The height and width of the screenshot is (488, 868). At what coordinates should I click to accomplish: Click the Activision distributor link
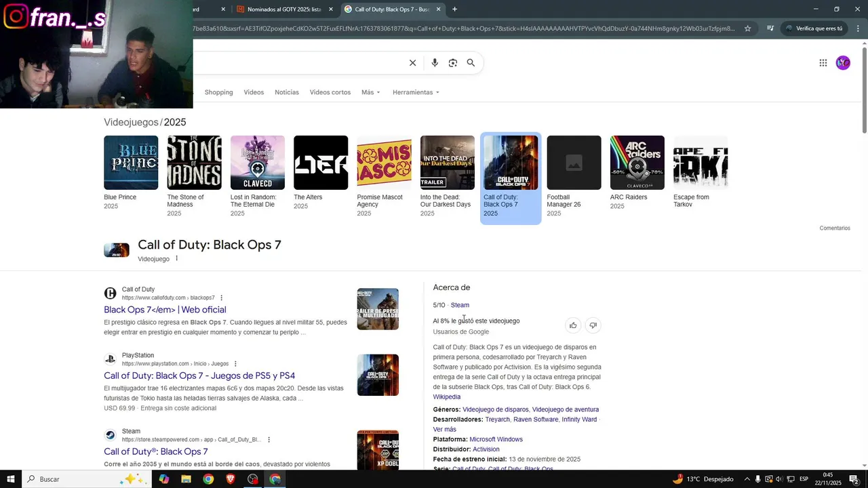pos(486,449)
